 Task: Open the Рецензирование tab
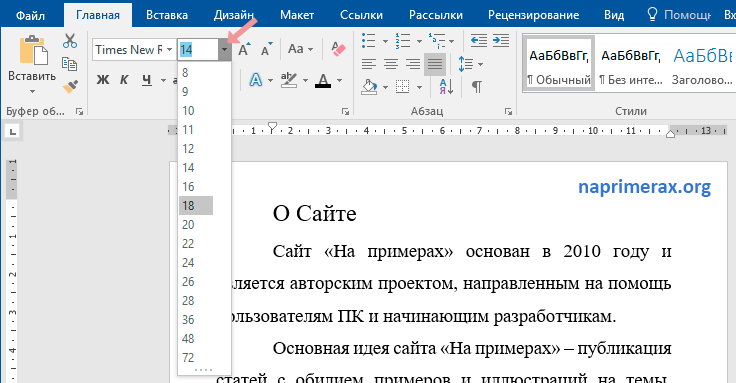[533, 15]
